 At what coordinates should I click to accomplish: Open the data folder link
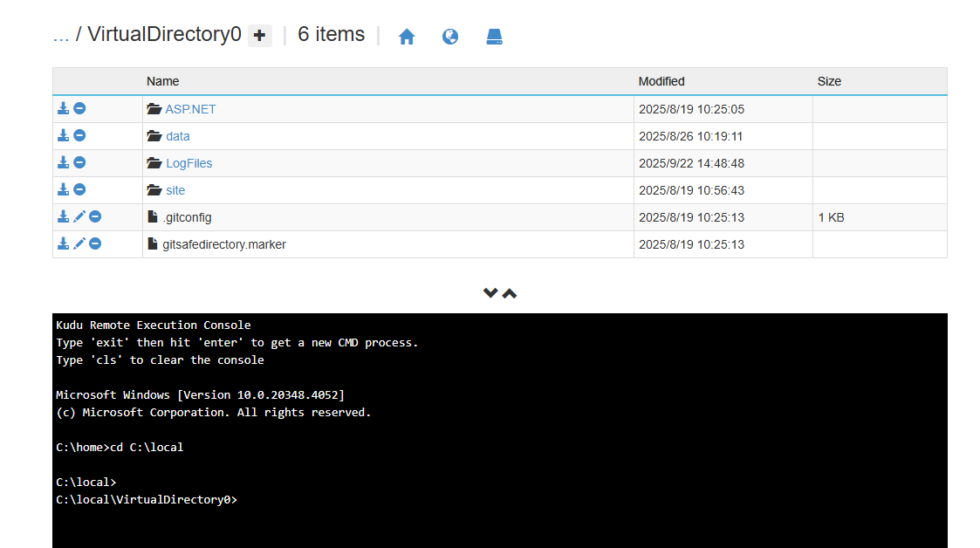[x=178, y=136]
